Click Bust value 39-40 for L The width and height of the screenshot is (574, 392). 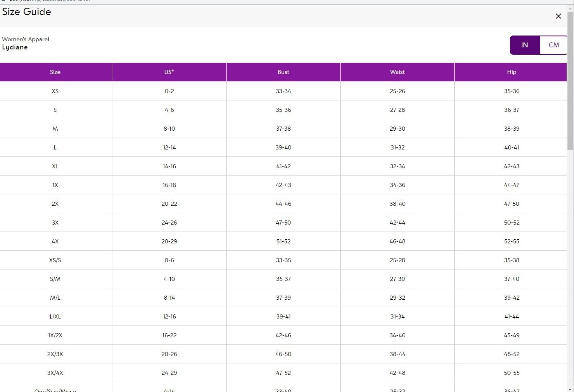click(x=283, y=147)
